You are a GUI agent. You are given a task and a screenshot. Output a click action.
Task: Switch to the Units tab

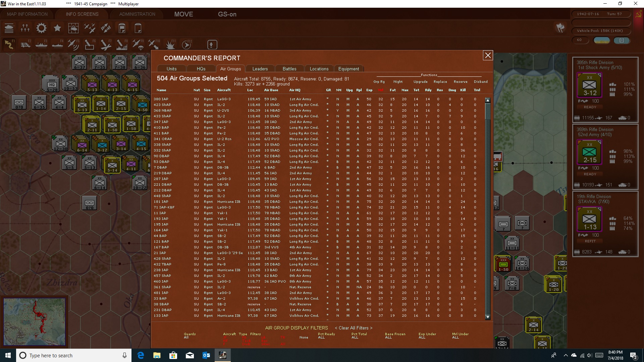[x=171, y=69]
